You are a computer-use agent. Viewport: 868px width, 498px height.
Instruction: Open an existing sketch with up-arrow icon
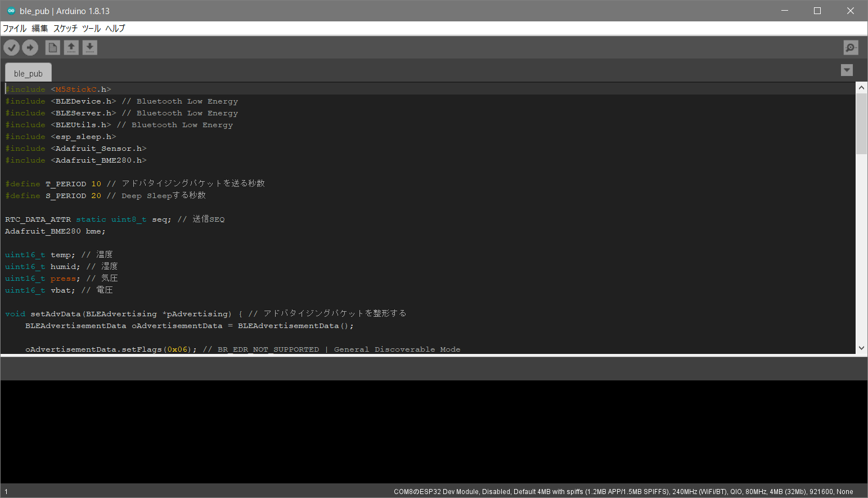(71, 48)
